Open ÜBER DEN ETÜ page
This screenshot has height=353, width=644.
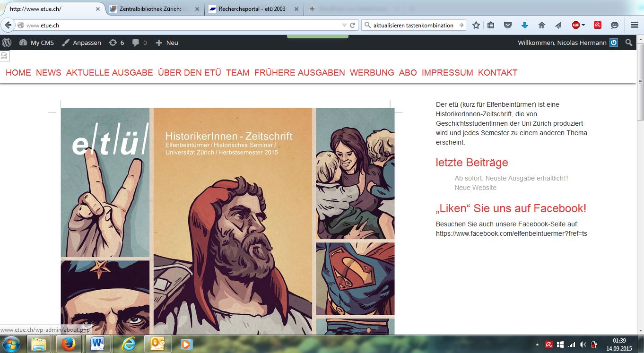190,73
